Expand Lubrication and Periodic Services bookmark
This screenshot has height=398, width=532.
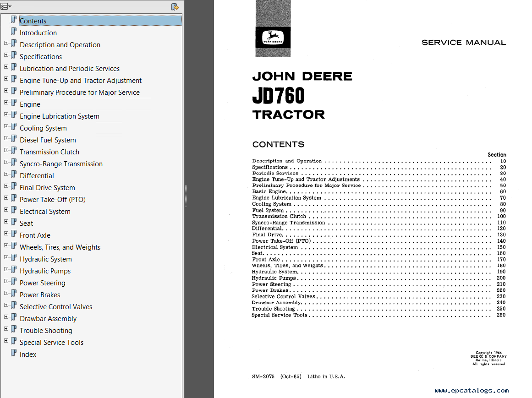click(6, 67)
